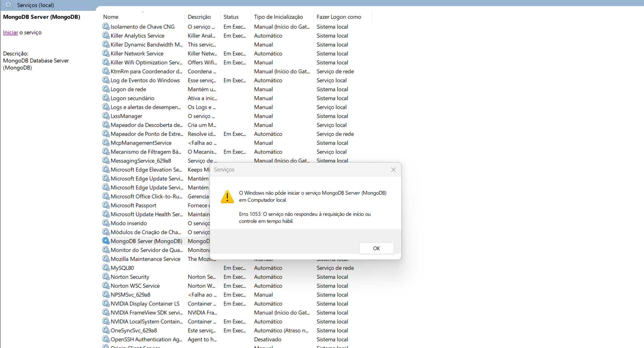
Task: Select the OneSyncSvc_629a8 service row
Action: 237,330
